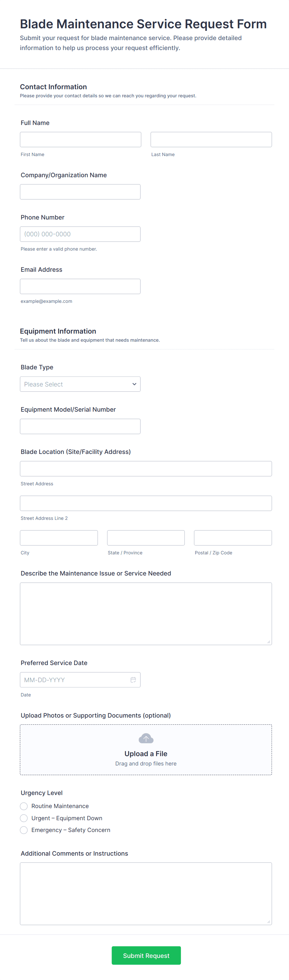Click the Upload a File area
Screen dimensions: 289x980
146,749
